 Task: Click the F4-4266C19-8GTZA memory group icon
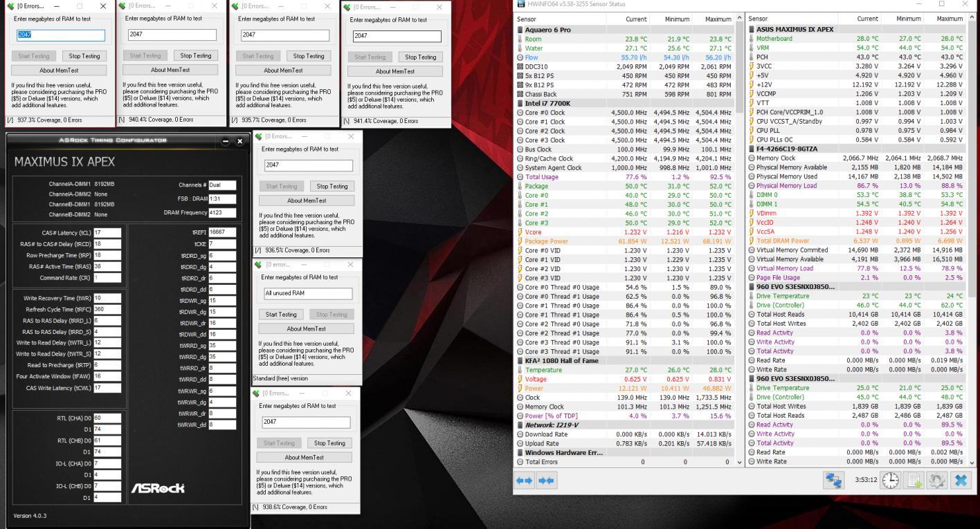point(752,149)
